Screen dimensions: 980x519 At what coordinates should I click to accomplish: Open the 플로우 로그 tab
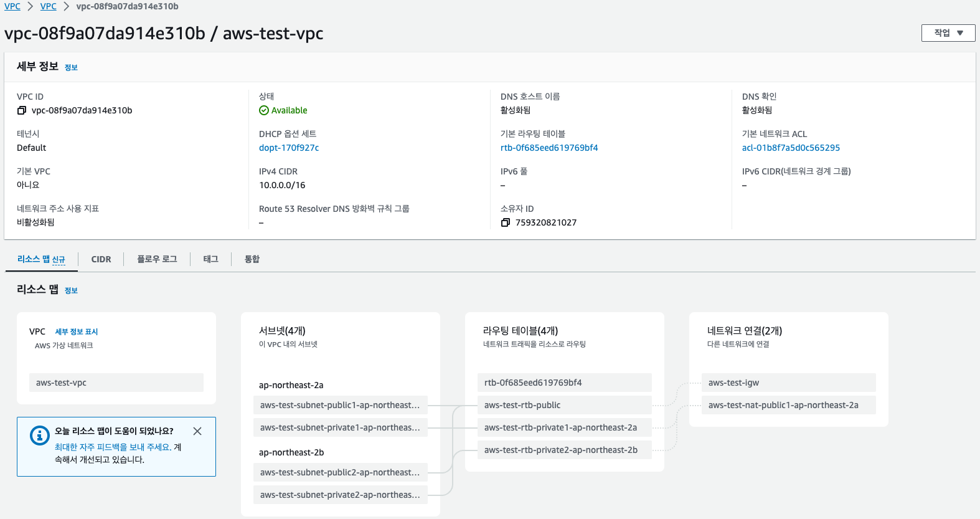click(157, 259)
